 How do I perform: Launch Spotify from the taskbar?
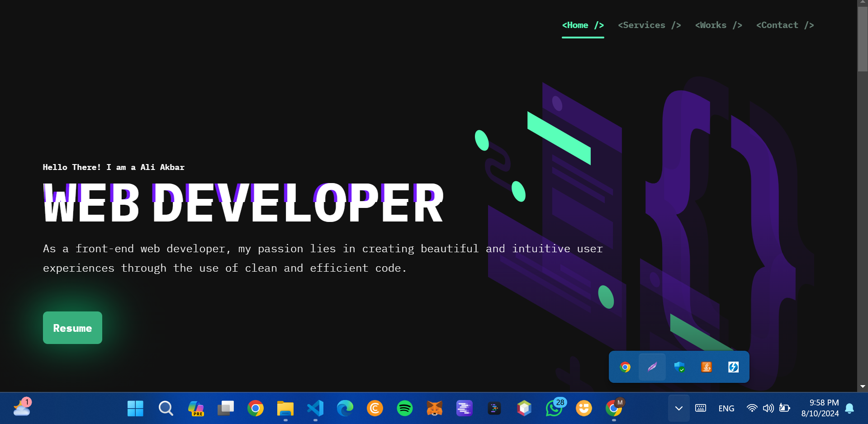(404, 408)
